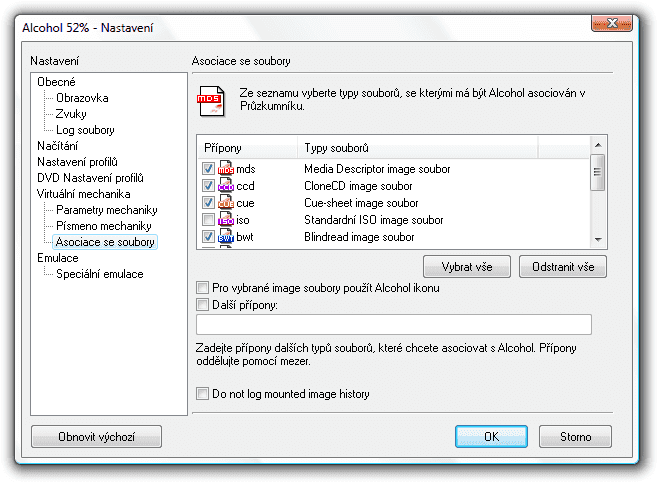Click 'Standardní ISO image soubor' text
Image resolution: width=658 pixels, height=483 pixels.
373,219
